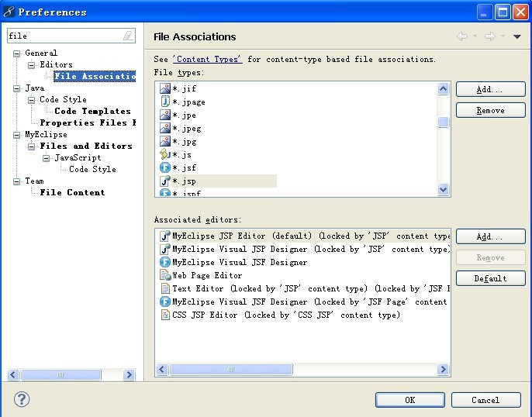Select Code Templates in the tree
Viewport: 532px width, 417px height.
click(x=92, y=111)
